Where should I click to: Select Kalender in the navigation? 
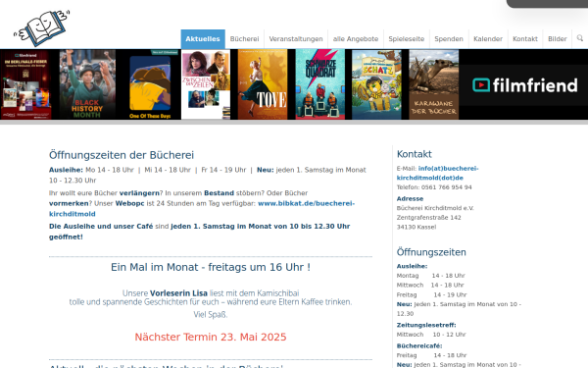click(488, 39)
